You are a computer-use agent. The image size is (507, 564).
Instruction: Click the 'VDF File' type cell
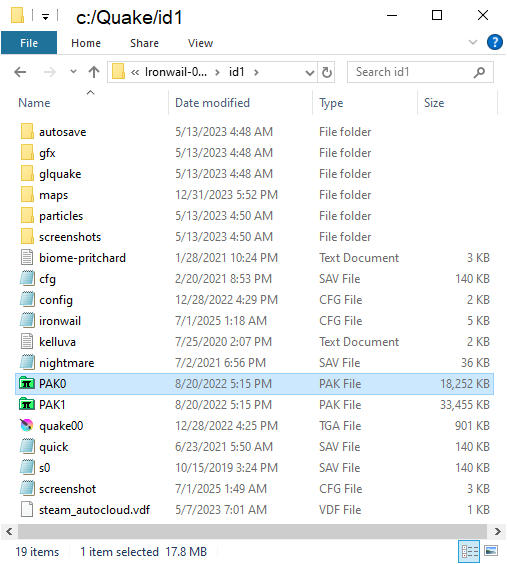tap(340, 510)
